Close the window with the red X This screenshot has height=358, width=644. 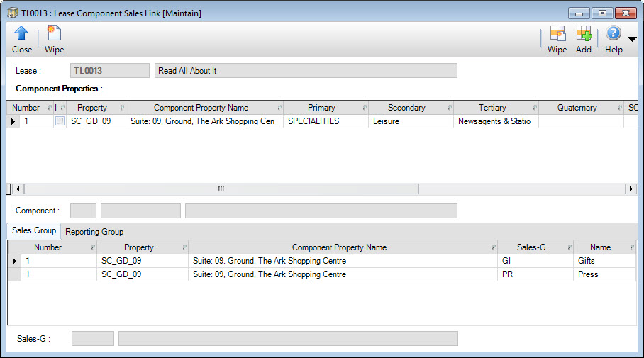click(626, 13)
